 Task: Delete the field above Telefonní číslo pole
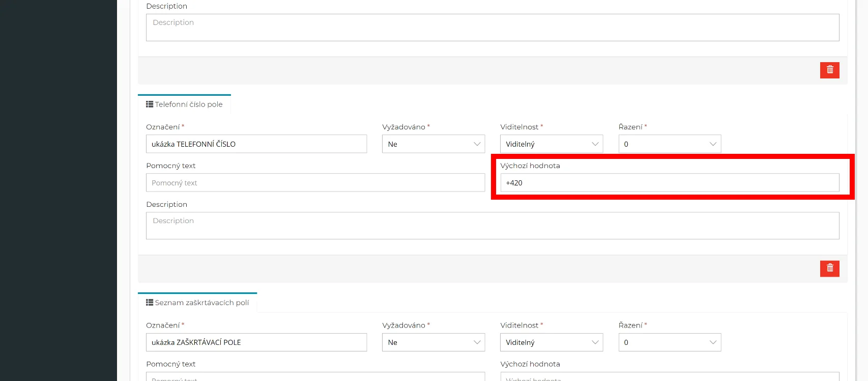(x=829, y=70)
